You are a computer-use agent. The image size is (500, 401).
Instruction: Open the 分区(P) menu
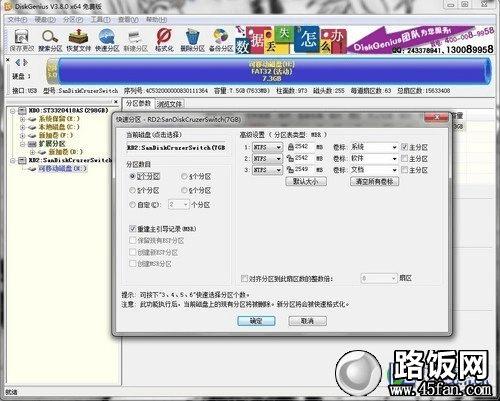pyautogui.click(x=73, y=20)
